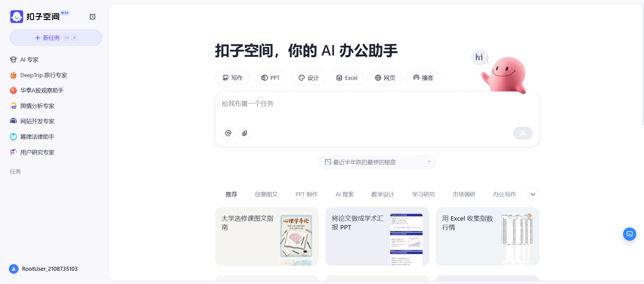Click the @ mention icon

229,133
